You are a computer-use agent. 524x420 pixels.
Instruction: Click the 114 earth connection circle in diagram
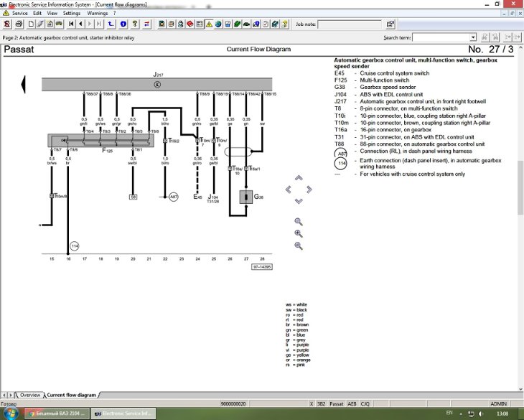(75, 246)
